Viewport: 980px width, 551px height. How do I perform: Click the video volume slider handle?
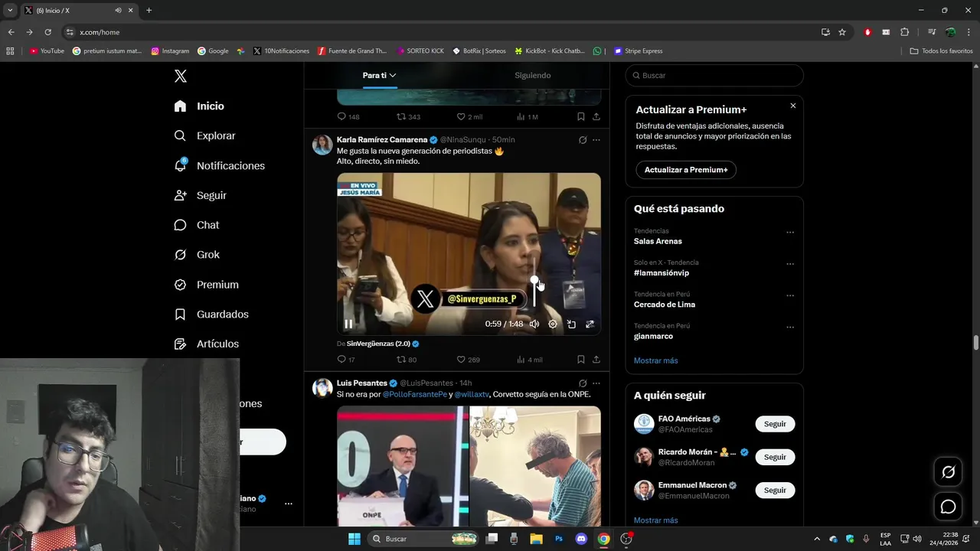(x=534, y=280)
